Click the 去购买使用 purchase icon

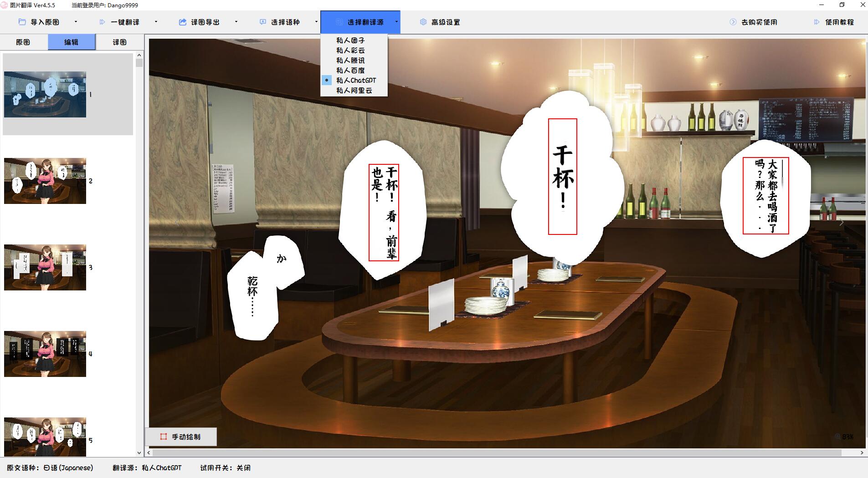733,22
